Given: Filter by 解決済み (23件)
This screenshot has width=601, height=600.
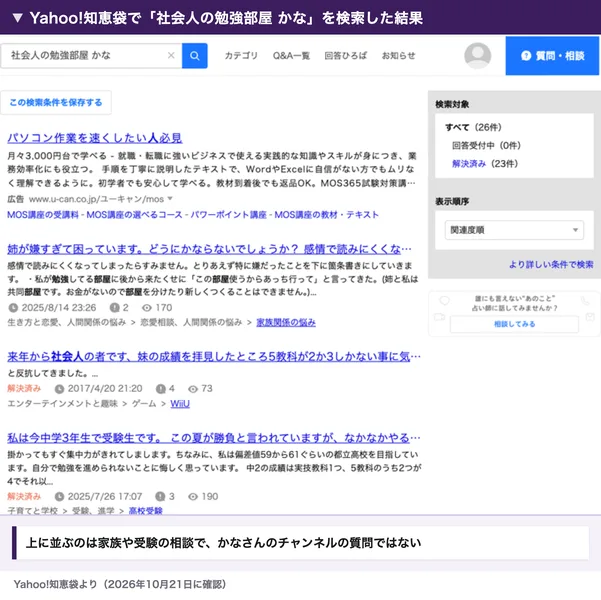Looking at the screenshot, I should tap(485, 164).
